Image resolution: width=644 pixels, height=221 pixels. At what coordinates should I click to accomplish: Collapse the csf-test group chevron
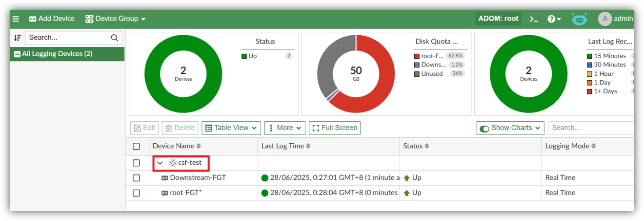coord(160,163)
